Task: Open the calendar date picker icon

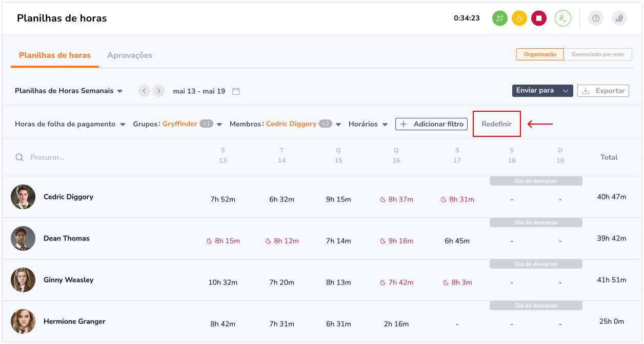Action: 236,91
